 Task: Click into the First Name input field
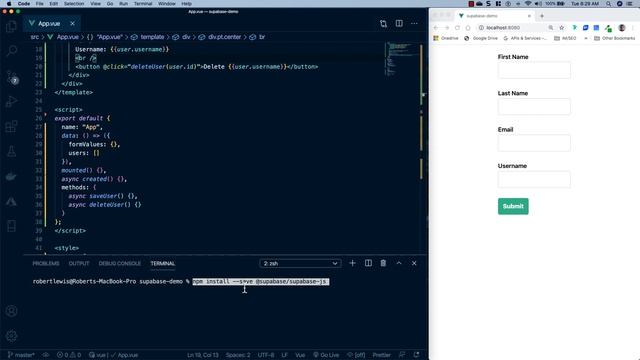534,70
